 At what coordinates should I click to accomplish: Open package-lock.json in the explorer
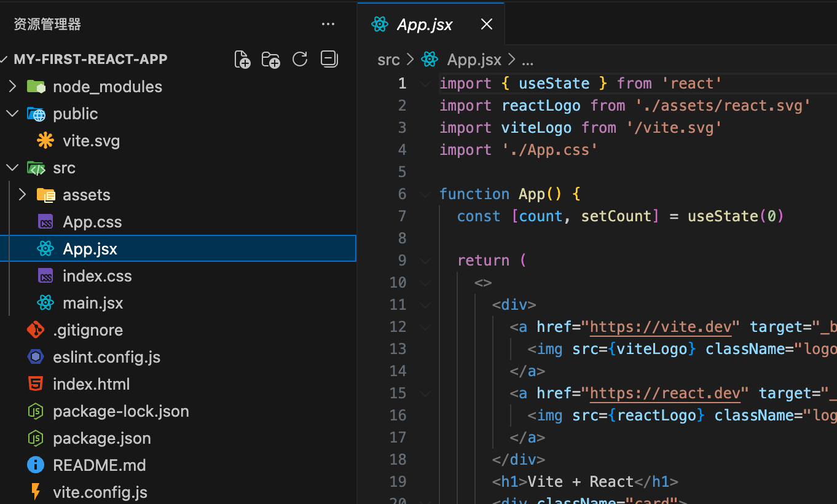pos(121,411)
